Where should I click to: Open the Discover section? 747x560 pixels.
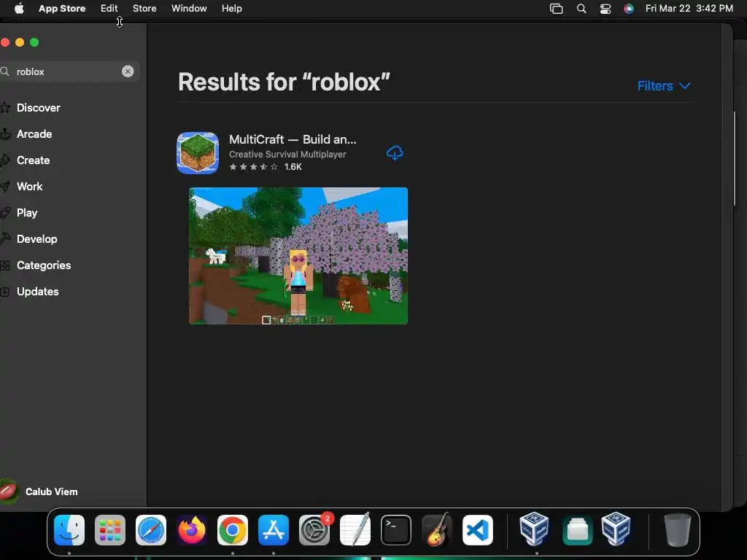(38, 108)
